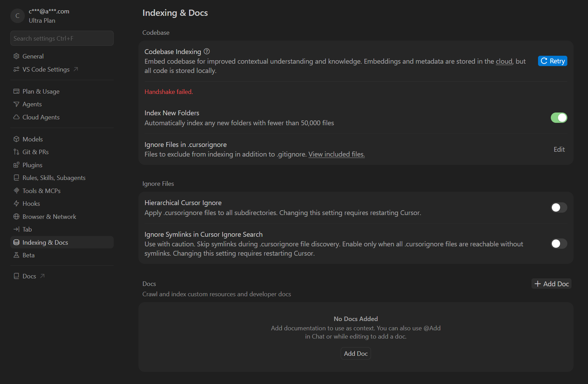The height and width of the screenshot is (384, 588).
Task: Click the Add Doc button with plus
Action: pos(551,284)
